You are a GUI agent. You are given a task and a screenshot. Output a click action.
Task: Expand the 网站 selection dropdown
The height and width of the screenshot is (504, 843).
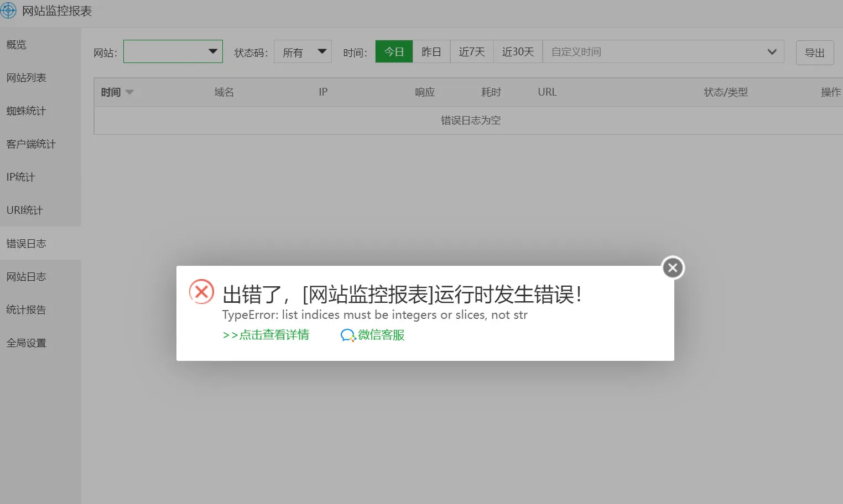point(173,51)
